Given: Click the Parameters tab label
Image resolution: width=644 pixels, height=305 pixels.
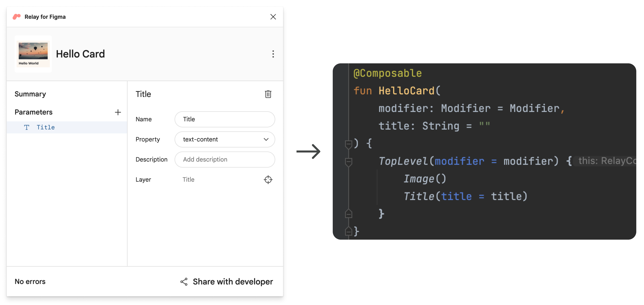Looking at the screenshot, I should pyautogui.click(x=34, y=111).
